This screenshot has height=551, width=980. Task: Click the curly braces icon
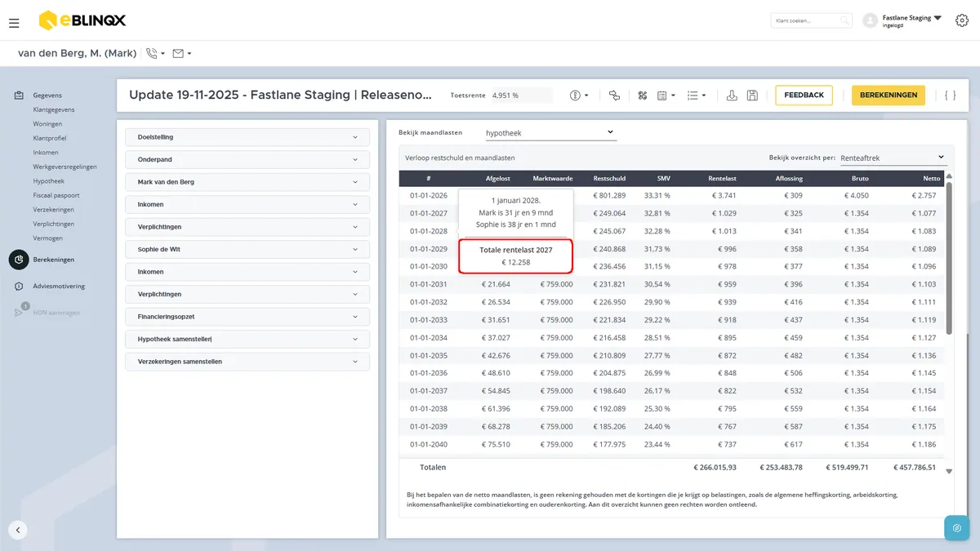coord(950,96)
